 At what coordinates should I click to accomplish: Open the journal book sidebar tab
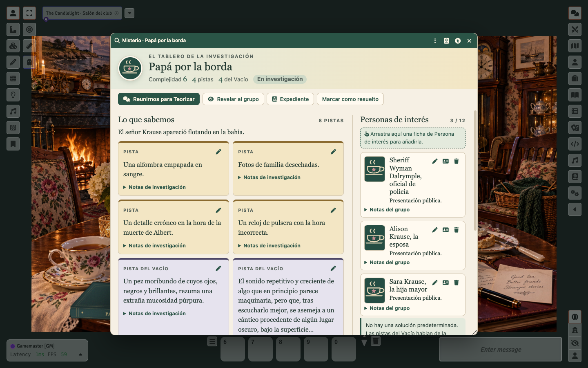tap(575, 95)
